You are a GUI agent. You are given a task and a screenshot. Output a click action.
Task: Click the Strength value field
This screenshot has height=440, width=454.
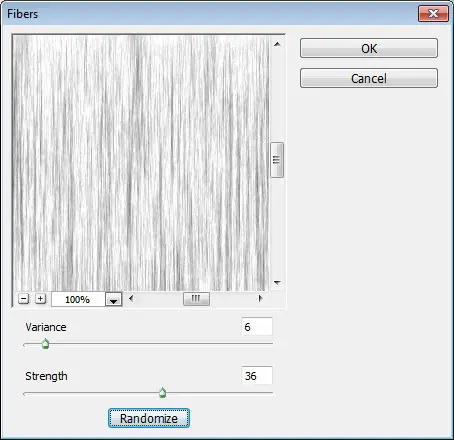pyautogui.click(x=257, y=376)
